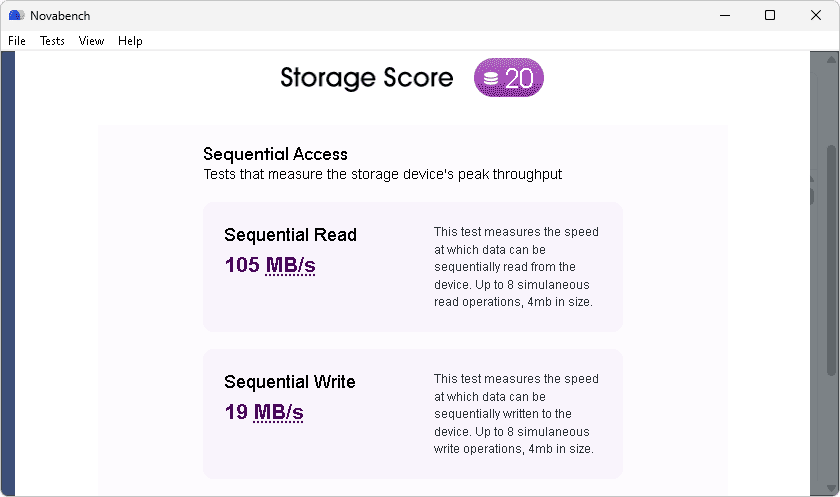Minimize the Novabench window
Screen dimensions: 840x497
(x=725, y=16)
